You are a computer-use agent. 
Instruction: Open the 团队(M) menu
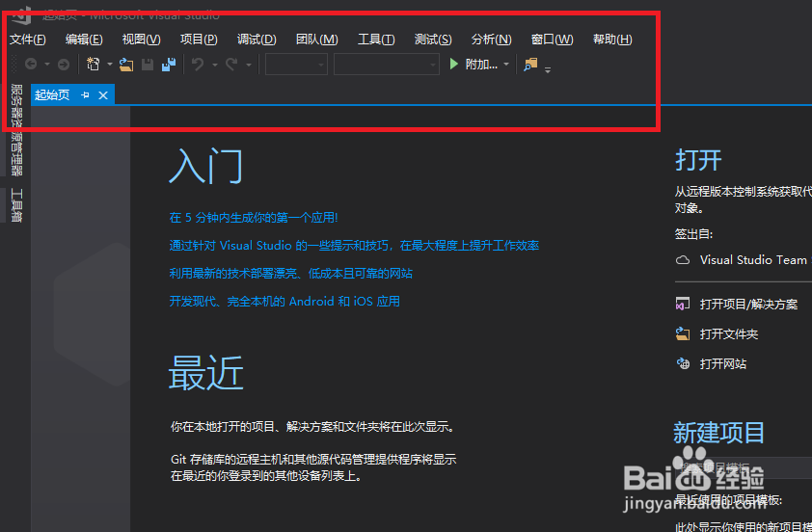pos(317,40)
